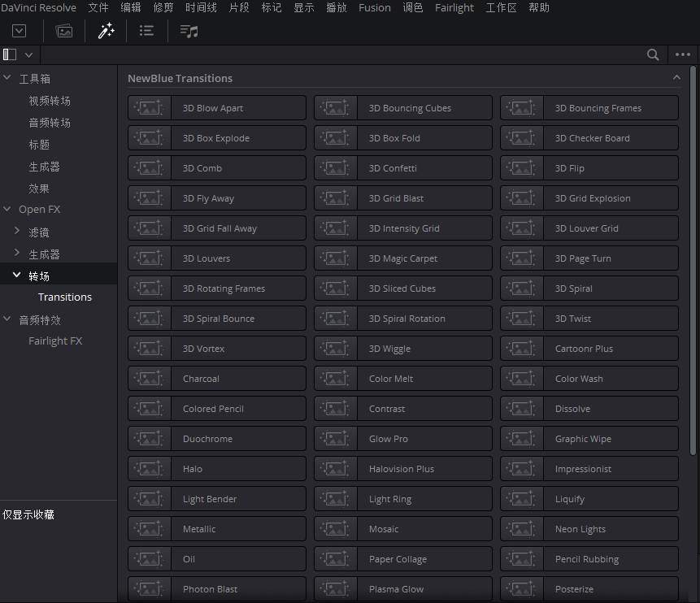Click the Liquify transition thumbnail icon
The height and width of the screenshot is (603, 700).
click(x=522, y=499)
